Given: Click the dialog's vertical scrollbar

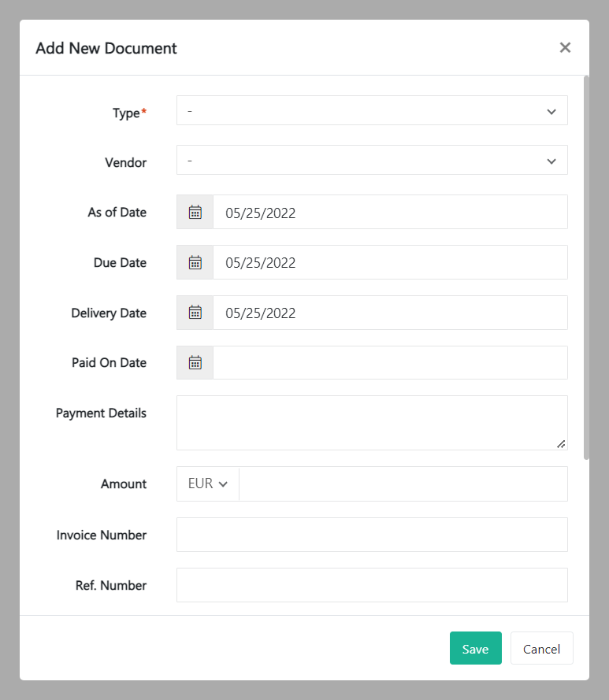Looking at the screenshot, I should pyautogui.click(x=586, y=268).
